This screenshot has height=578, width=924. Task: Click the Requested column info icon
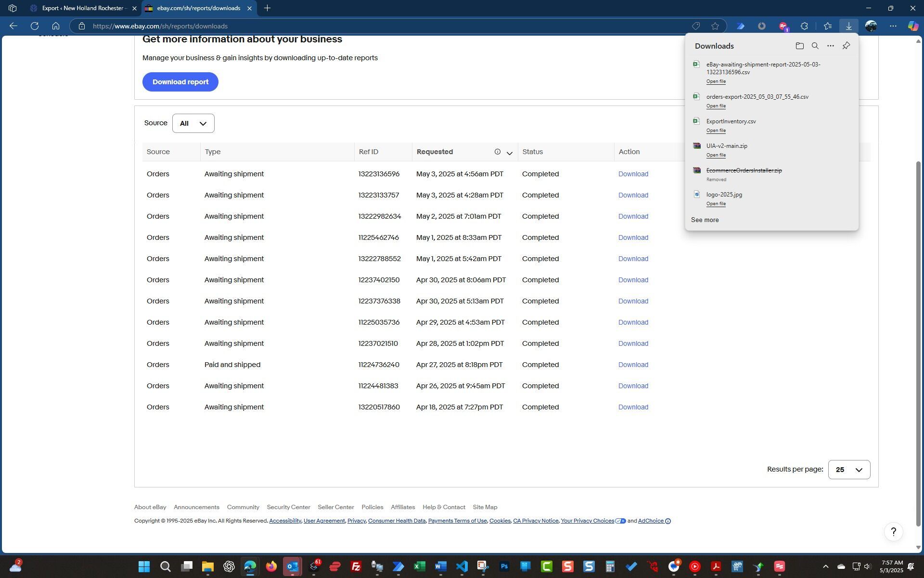[x=497, y=152]
